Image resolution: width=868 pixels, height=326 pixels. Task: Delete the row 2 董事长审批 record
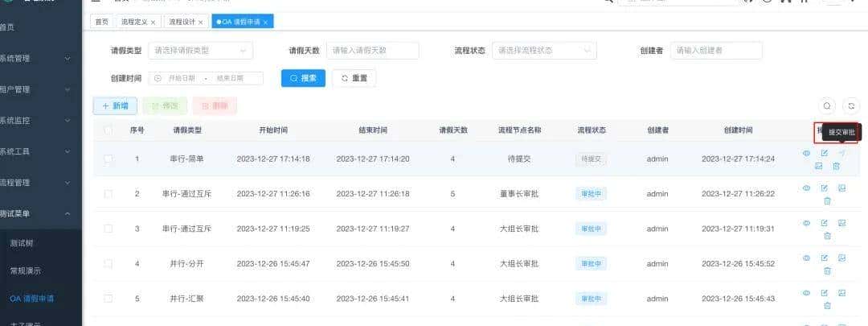(827, 200)
